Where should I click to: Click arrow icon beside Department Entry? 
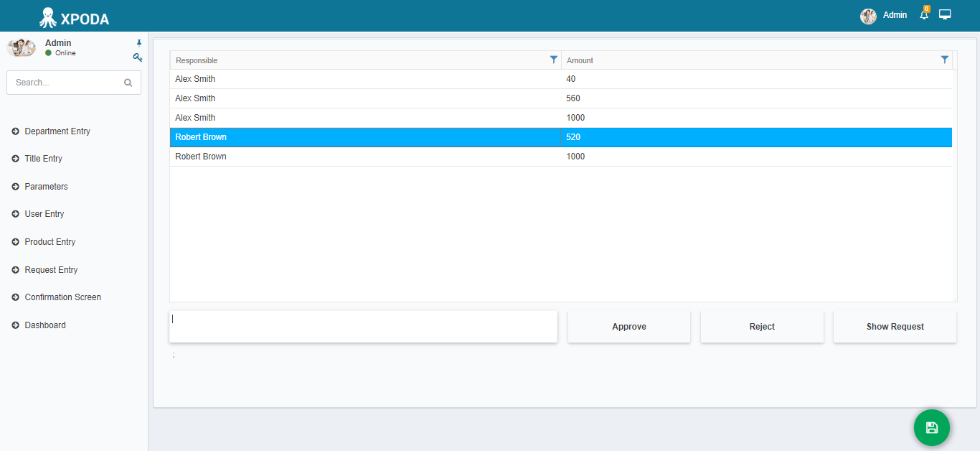(16, 131)
